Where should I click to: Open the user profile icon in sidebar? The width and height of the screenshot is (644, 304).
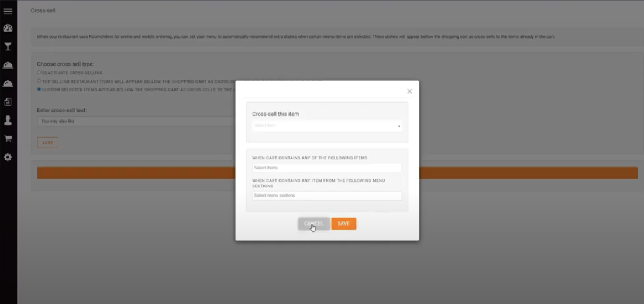pos(8,120)
